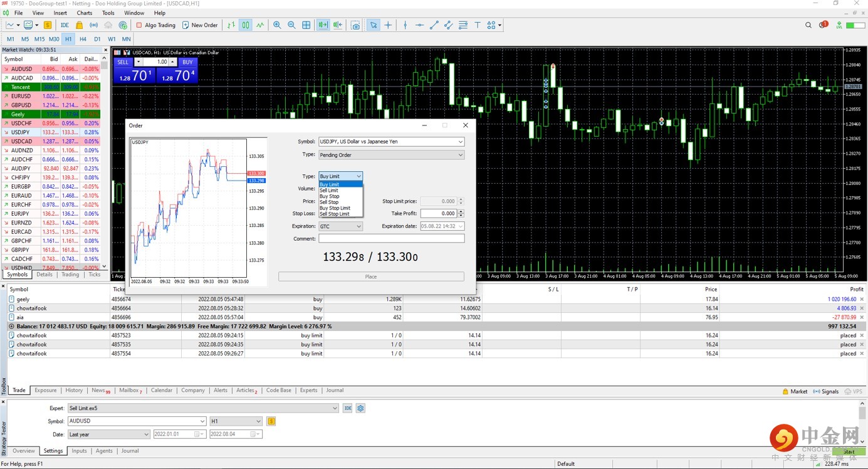Zoom out of the chart
The height and width of the screenshot is (469, 868).
(x=291, y=25)
